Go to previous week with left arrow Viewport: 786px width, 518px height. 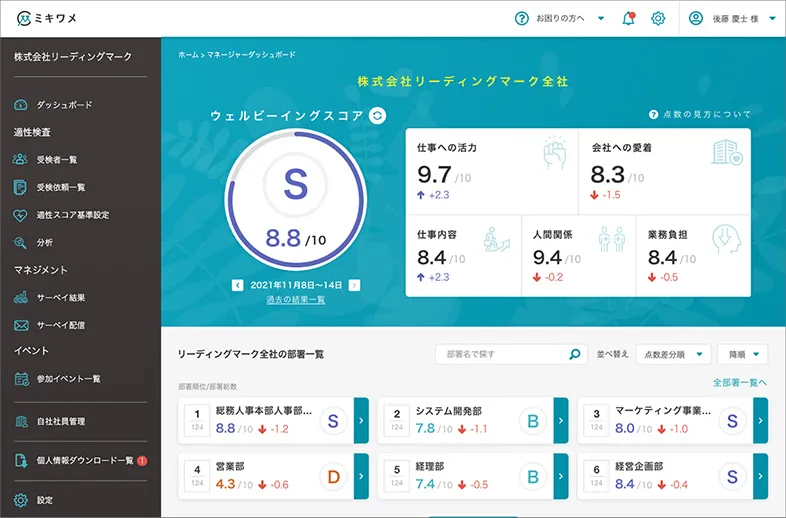[x=238, y=285]
